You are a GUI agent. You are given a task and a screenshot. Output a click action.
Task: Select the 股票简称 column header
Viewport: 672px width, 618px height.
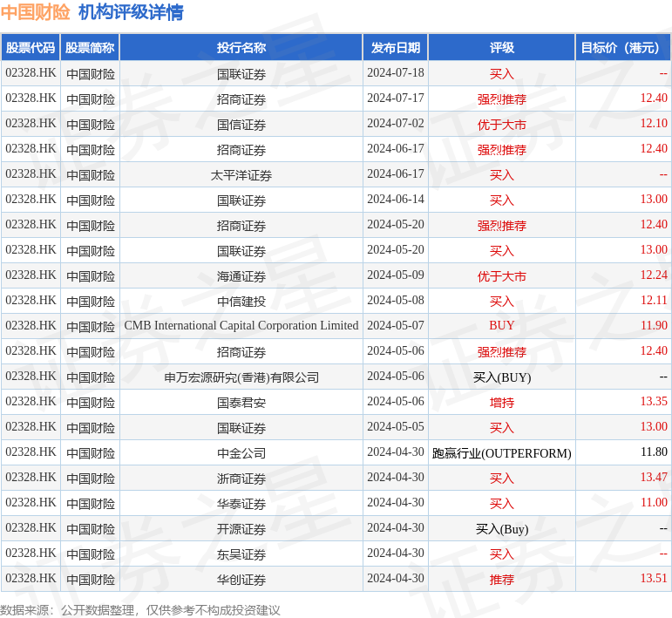[90, 48]
